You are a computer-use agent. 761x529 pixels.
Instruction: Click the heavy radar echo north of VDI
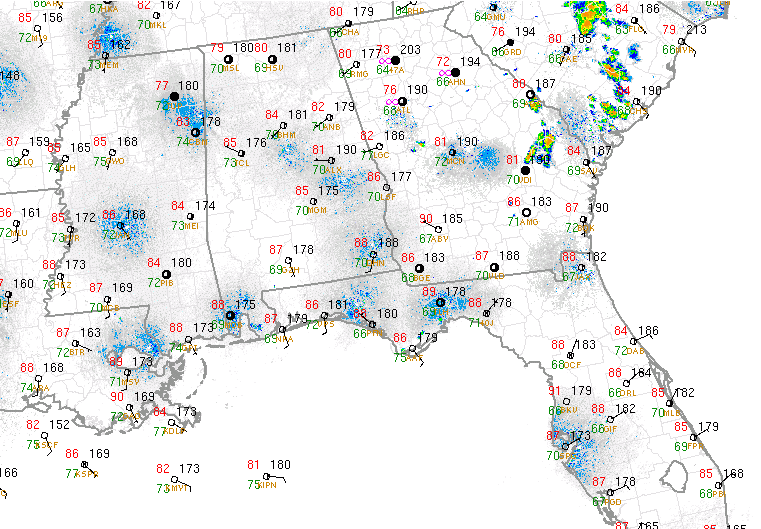tap(544, 143)
